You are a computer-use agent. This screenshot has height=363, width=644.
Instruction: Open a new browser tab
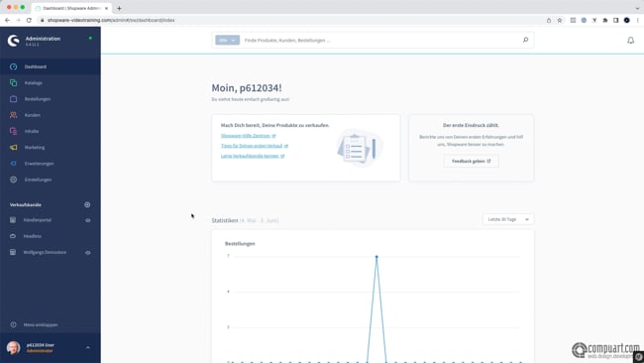click(x=119, y=8)
